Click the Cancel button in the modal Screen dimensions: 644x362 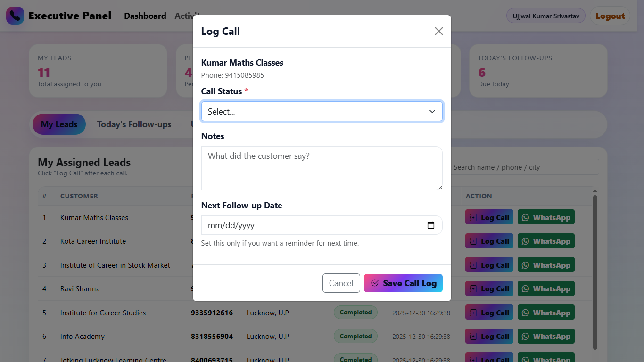(x=341, y=283)
